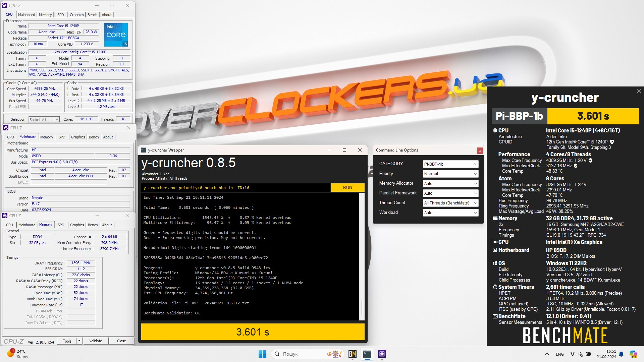Click the GPU icon in the BenchMate panel

(495, 242)
